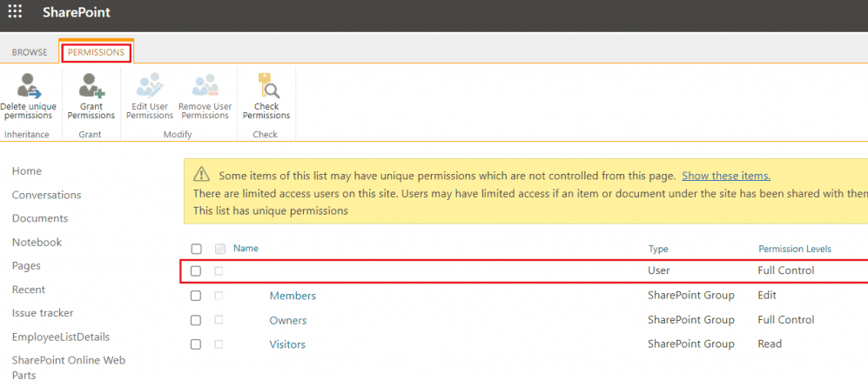Viewport: 868px width, 380px height.
Task: Open the Owners group link
Action: pos(288,320)
